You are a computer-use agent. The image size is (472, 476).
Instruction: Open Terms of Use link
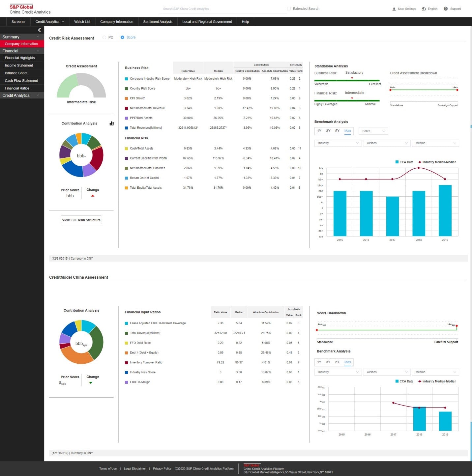point(108,468)
